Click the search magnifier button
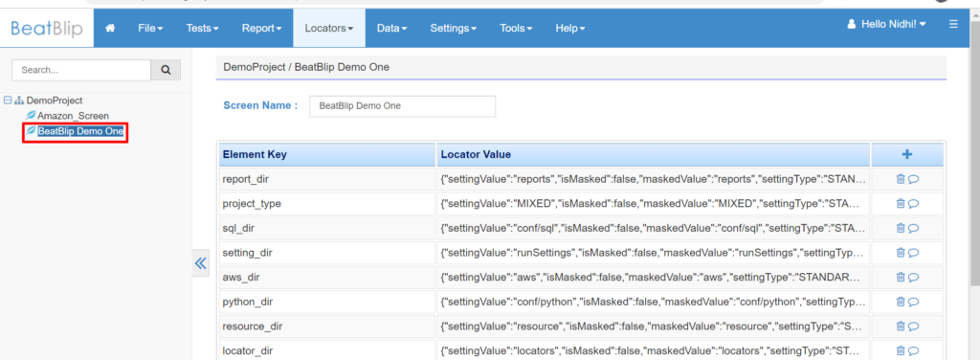 point(166,70)
